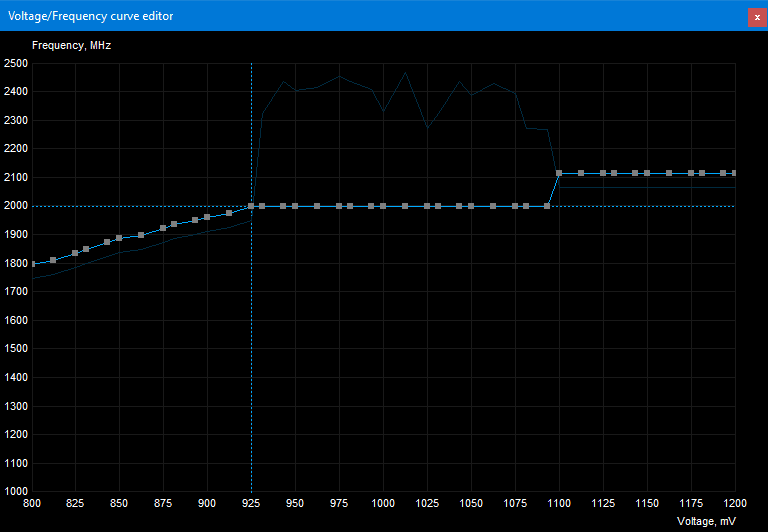The image size is (768, 532).
Task: Click the 2100 frequency axis label
Action: [x=16, y=177]
